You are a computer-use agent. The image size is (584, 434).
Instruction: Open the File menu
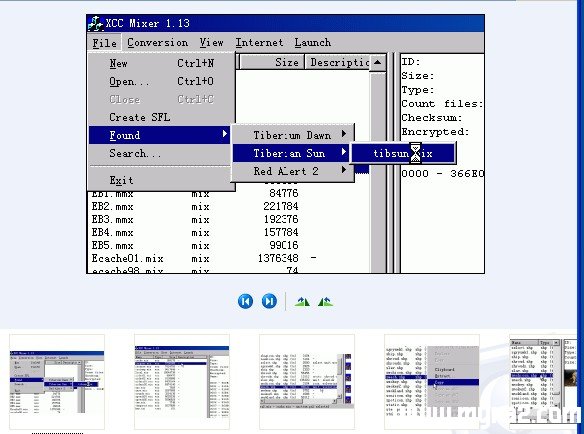point(104,43)
